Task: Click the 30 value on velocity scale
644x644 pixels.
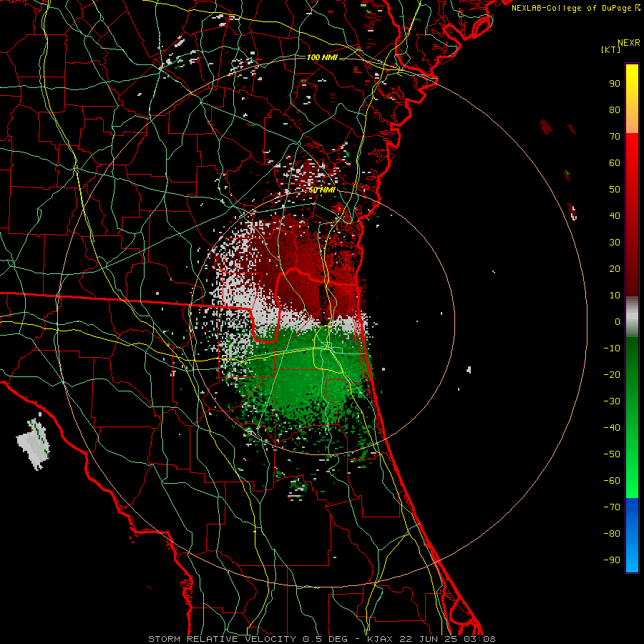Action: point(615,243)
